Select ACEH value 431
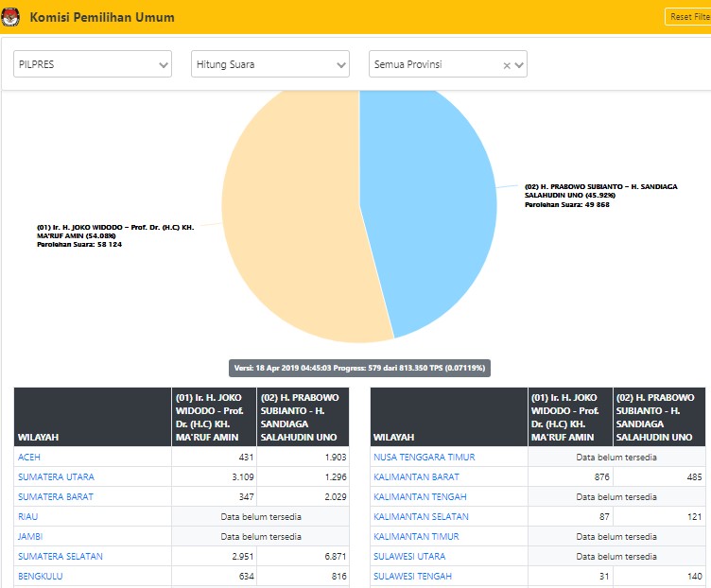 (x=246, y=457)
